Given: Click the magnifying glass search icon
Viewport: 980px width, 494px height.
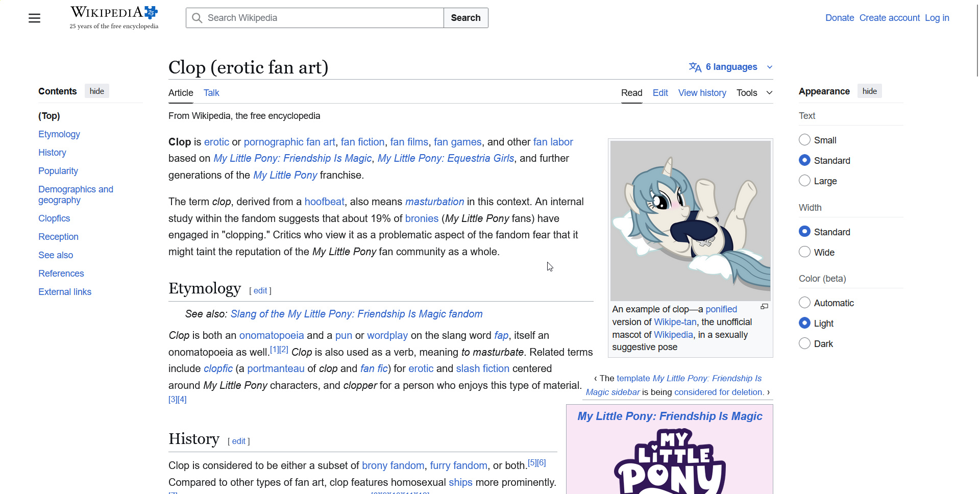Looking at the screenshot, I should click(x=197, y=18).
